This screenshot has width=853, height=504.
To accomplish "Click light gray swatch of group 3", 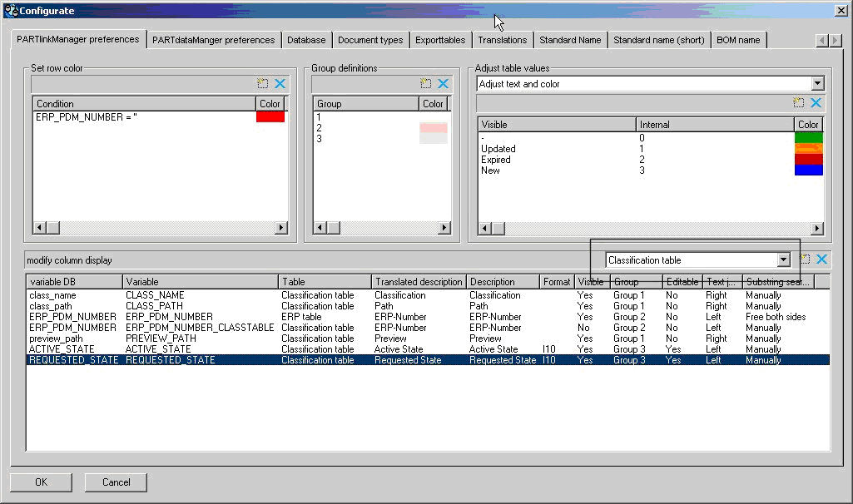I will pos(434,139).
